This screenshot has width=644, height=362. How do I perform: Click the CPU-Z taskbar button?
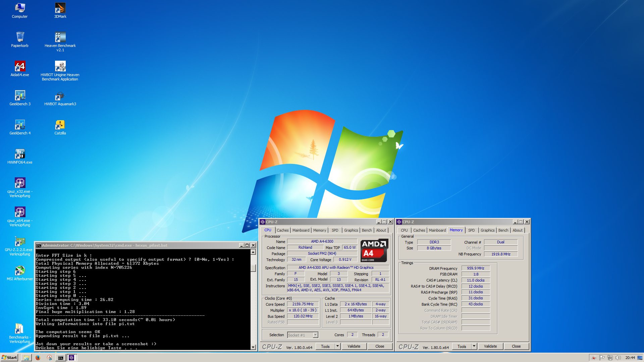(x=71, y=358)
